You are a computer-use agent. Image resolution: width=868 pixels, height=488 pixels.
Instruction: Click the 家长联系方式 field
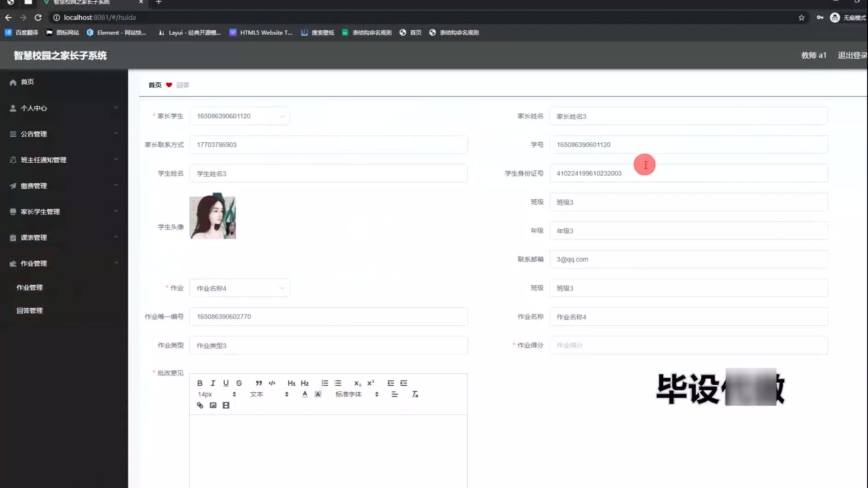[329, 145]
